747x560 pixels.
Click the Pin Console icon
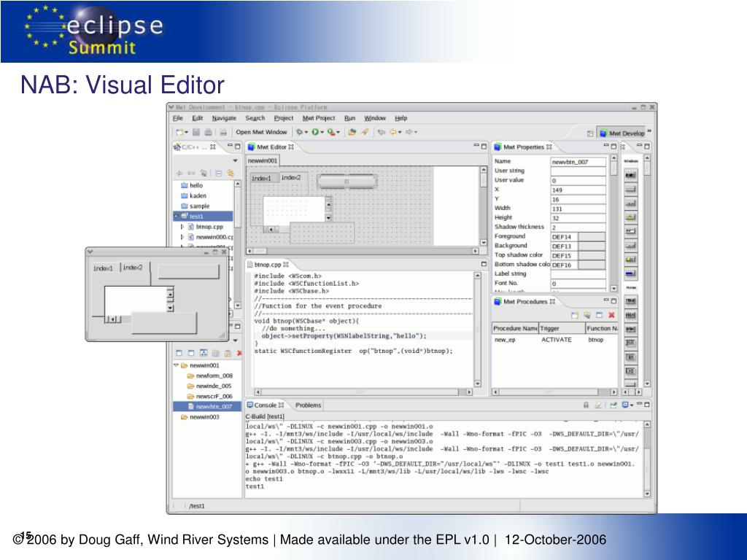pyautogui.click(x=613, y=405)
